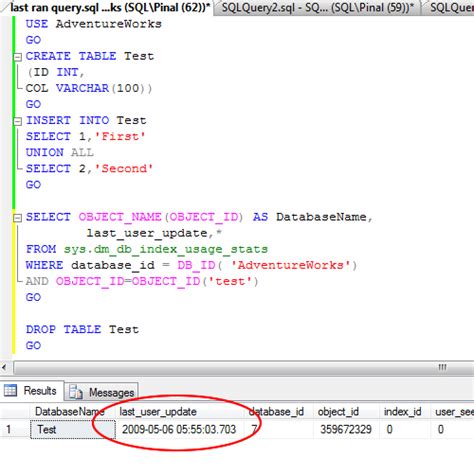Select row header number 1
This screenshot has height=475, width=474.
tap(9, 429)
